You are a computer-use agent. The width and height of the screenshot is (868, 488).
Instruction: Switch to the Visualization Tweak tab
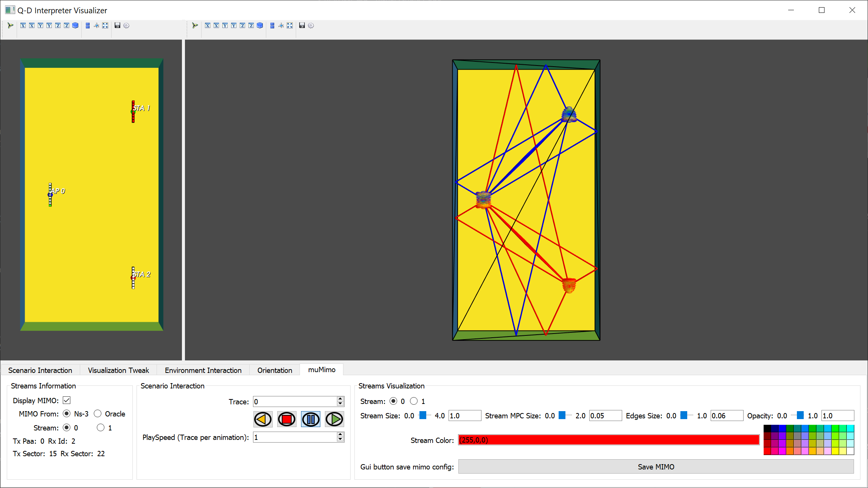(118, 370)
